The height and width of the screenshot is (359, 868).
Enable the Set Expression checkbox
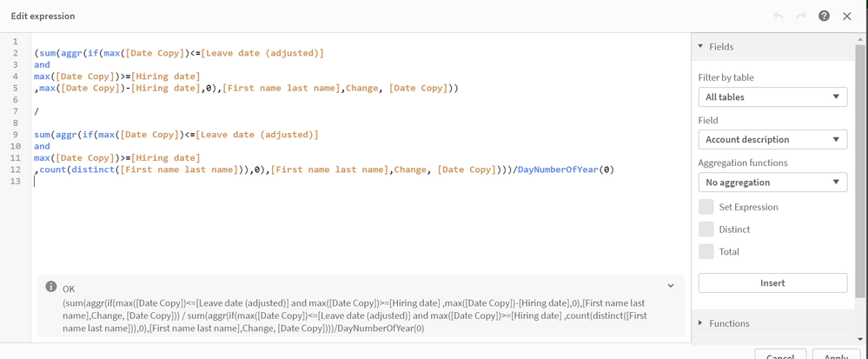(706, 207)
